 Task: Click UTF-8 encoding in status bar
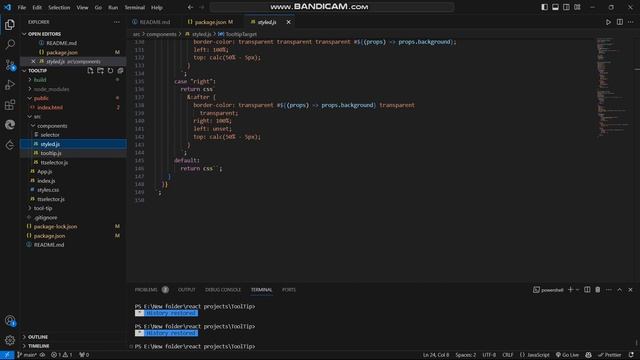pos(489,355)
